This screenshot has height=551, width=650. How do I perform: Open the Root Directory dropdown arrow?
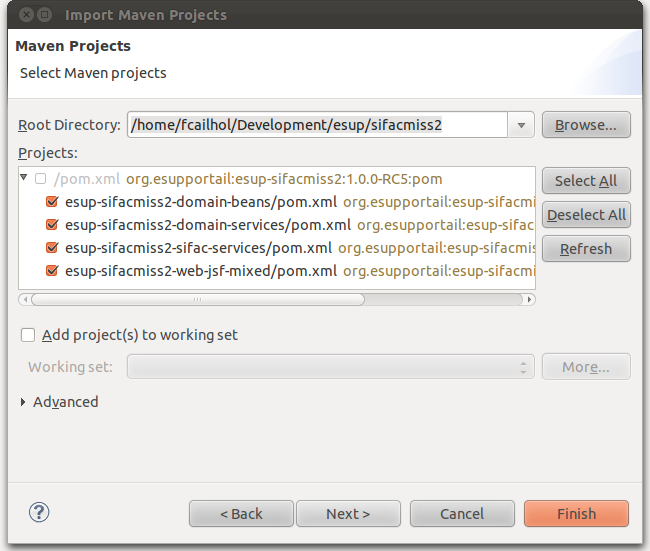521,125
